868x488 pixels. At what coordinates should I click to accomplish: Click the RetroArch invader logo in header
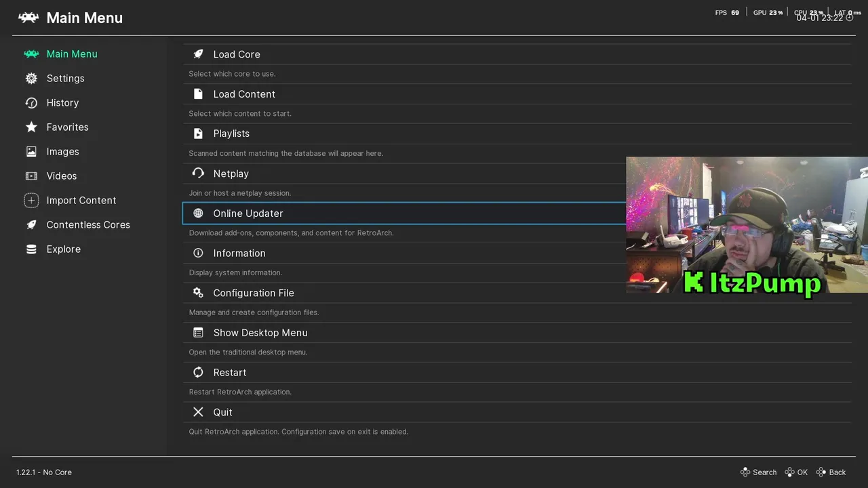click(x=28, y=18)
